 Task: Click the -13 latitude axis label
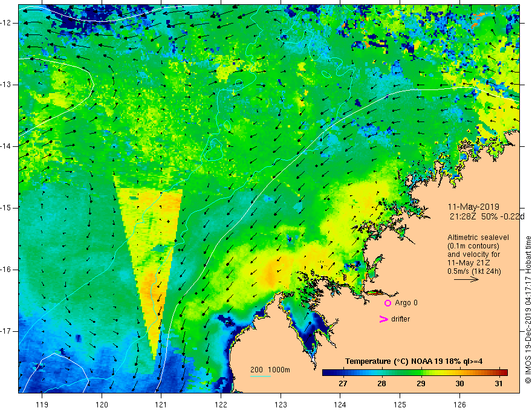[6, 85]
